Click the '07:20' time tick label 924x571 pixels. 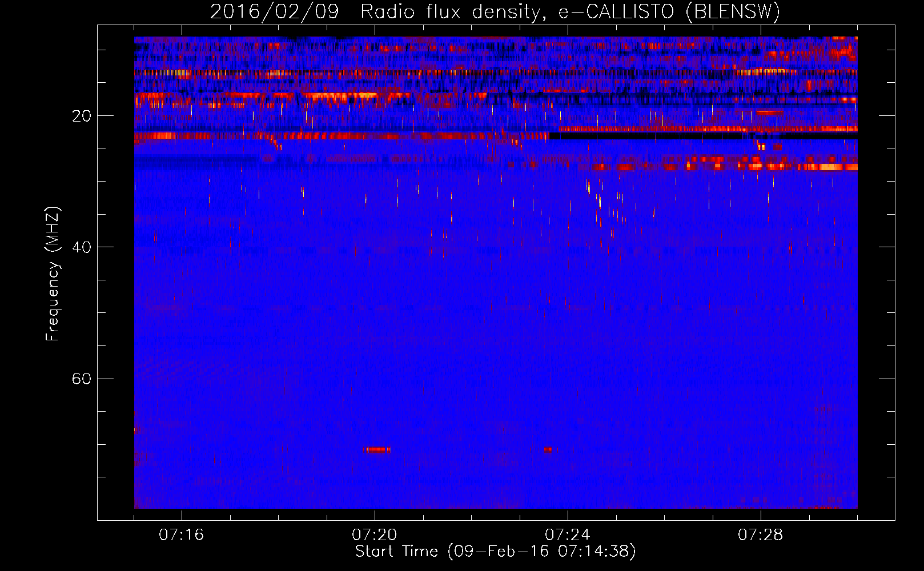[375, 534]
